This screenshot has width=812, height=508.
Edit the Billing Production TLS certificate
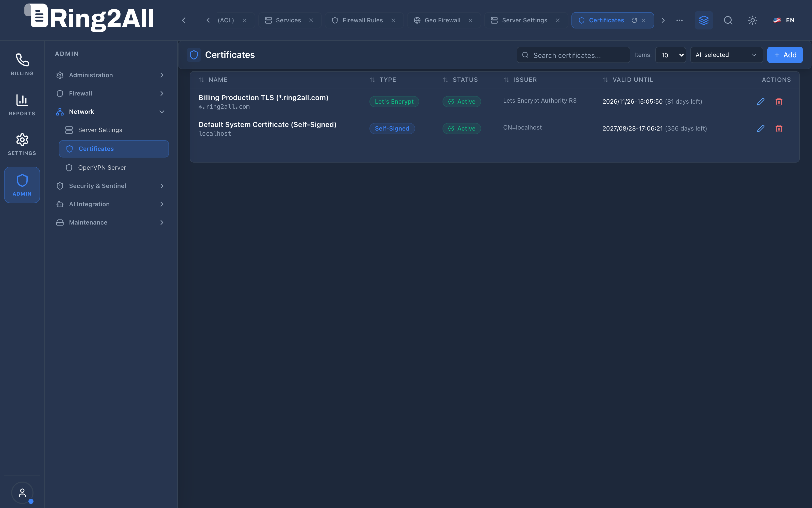(760, 101)
